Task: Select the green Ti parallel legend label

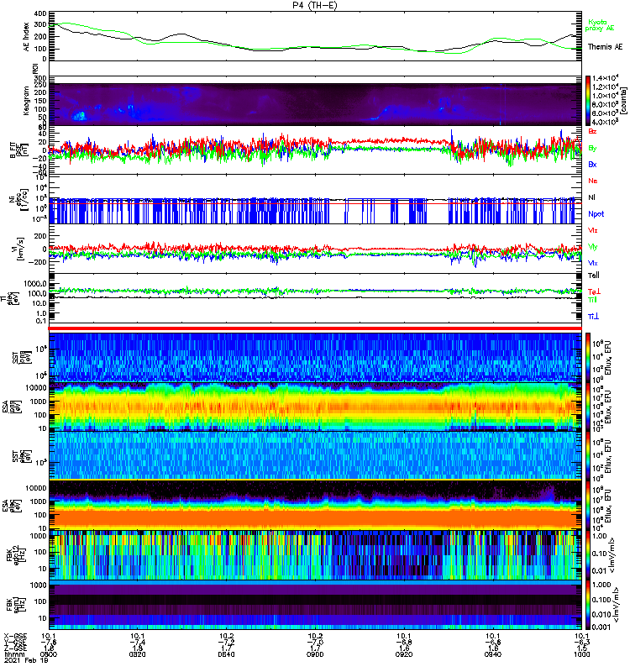Action: click(x=592, y=300)
